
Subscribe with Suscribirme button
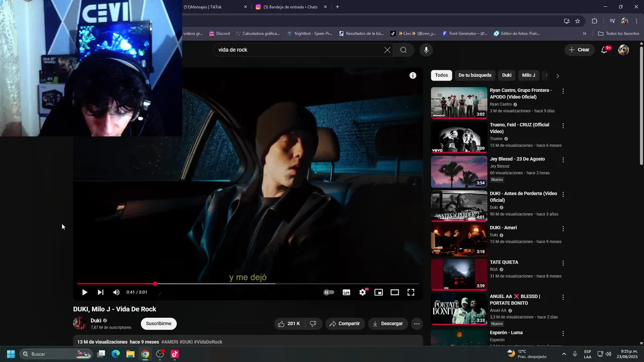[158, 324]
